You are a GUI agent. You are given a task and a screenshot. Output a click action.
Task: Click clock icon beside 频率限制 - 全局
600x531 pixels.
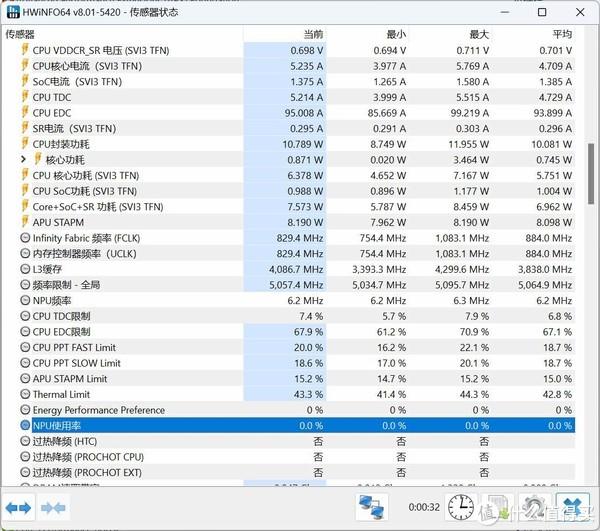[x=25, y=285]
